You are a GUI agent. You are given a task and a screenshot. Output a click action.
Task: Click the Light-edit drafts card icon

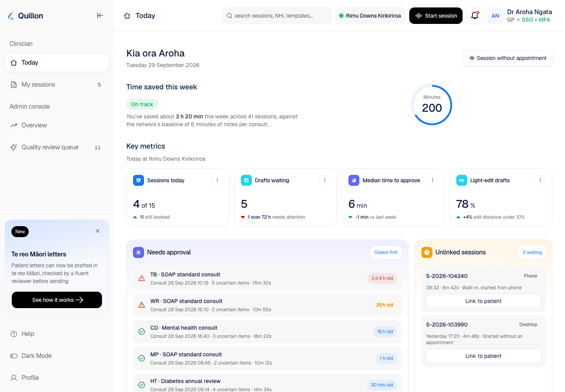[x=462, y=180]
